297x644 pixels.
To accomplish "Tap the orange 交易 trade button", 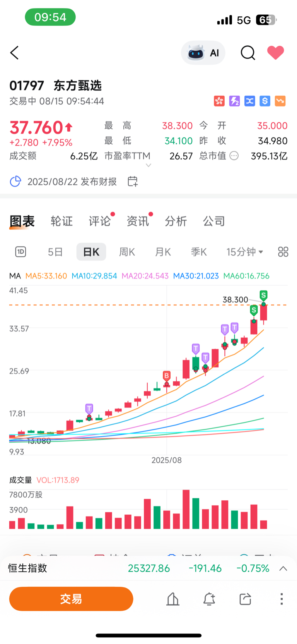I will tap(71, 599).
